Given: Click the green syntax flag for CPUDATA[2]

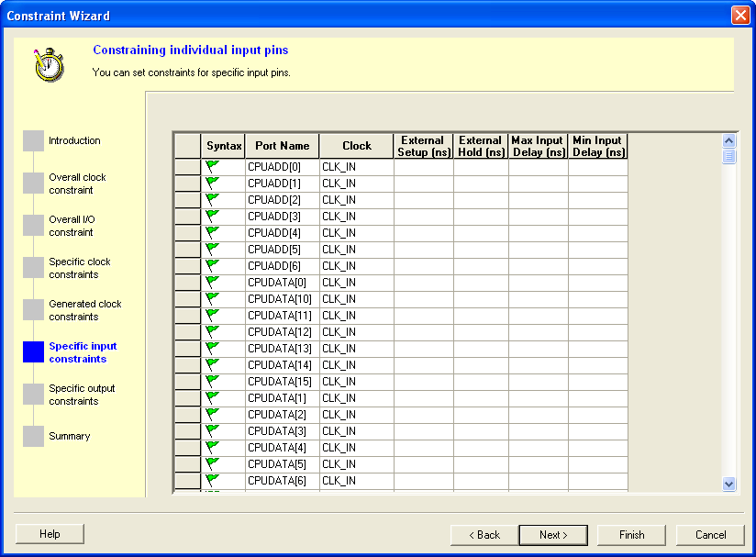Looking at the screenshot, I should click(212, 414).
